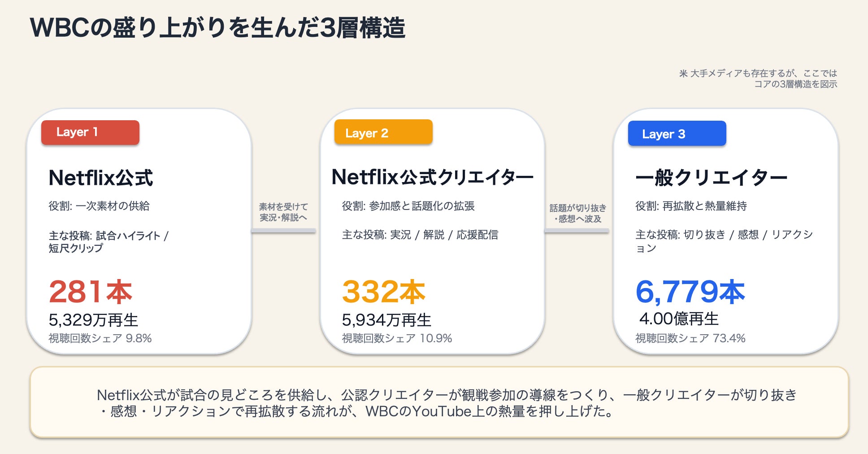This screenshot has width=868, height=454.
Task: Select the 5,329万再生 view count
Action: tap(93, 320)
